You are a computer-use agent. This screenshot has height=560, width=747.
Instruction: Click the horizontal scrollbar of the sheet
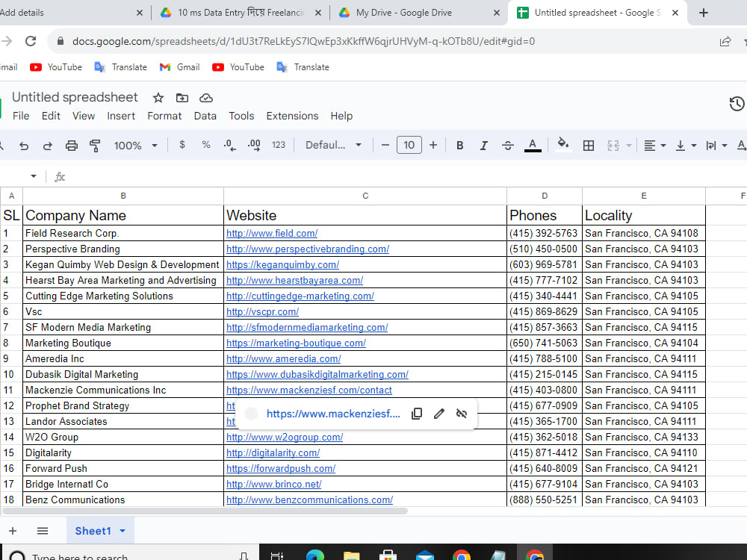pyautogui.click(x=205, y=511)
